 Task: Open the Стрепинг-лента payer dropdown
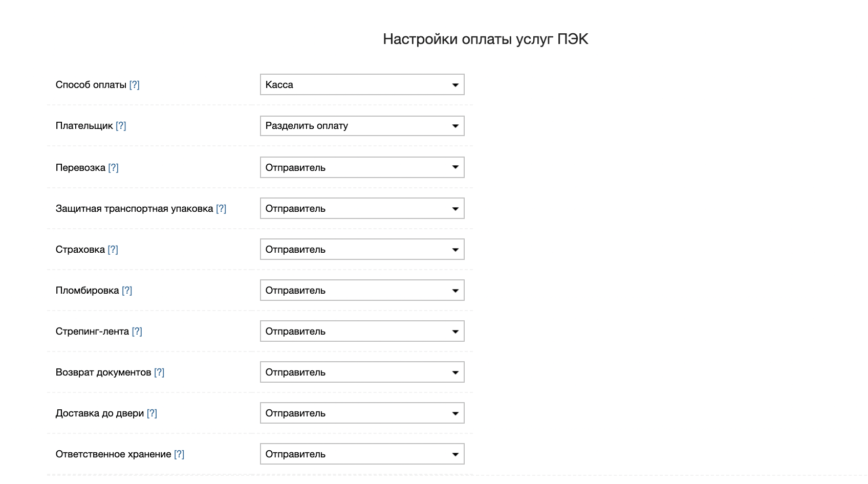[x=362, y=331]
